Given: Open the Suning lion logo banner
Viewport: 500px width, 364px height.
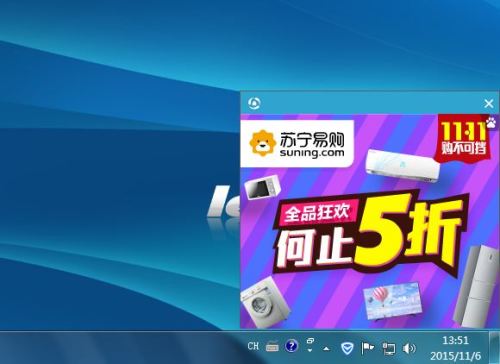Looking at the screenshot, I should pos(297,144).
